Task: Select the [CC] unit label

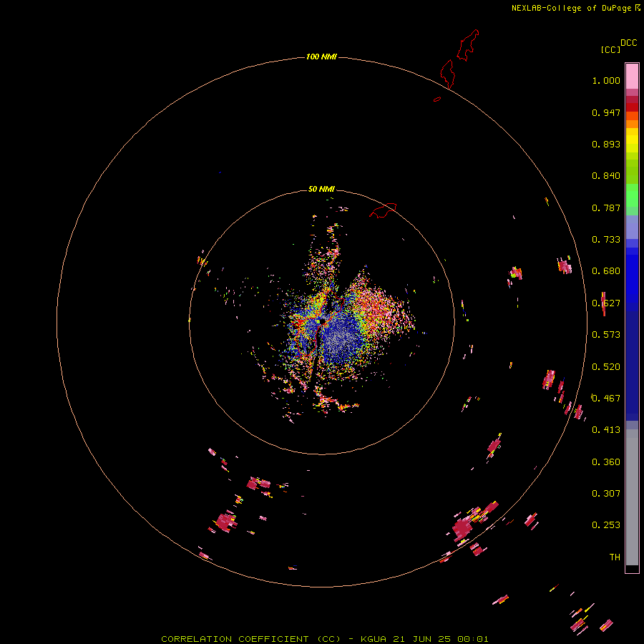Action: 611,49
